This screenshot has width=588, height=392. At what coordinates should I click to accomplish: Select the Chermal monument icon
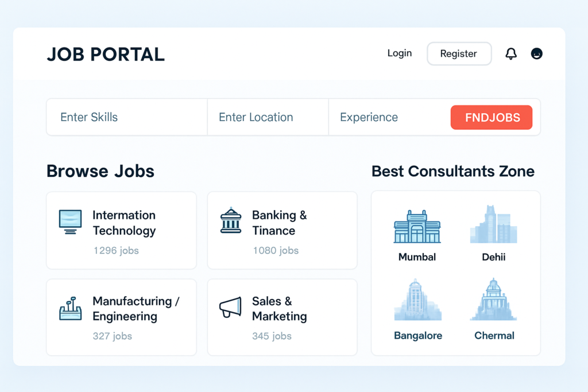(493, 300)
